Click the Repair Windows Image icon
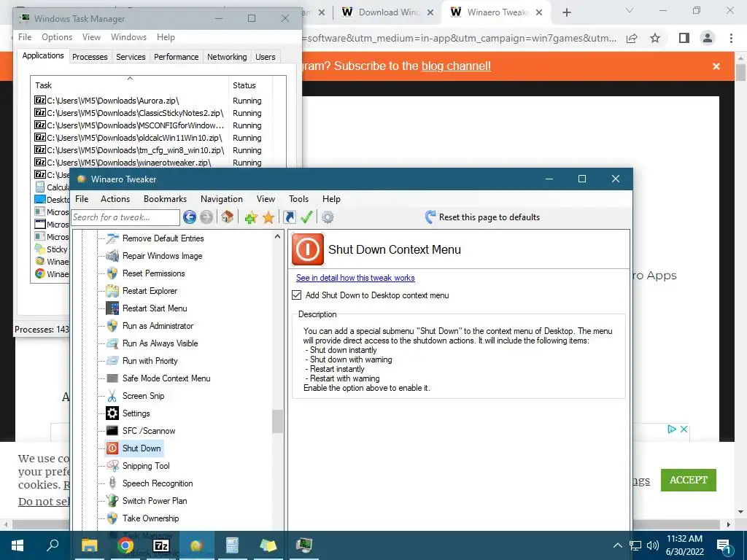 [x=112, y=256]
